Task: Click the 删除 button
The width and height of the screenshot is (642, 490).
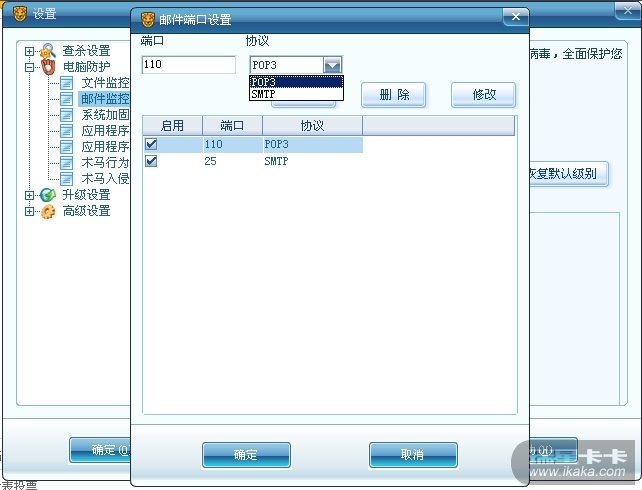Action: click(x=393, y=95)
